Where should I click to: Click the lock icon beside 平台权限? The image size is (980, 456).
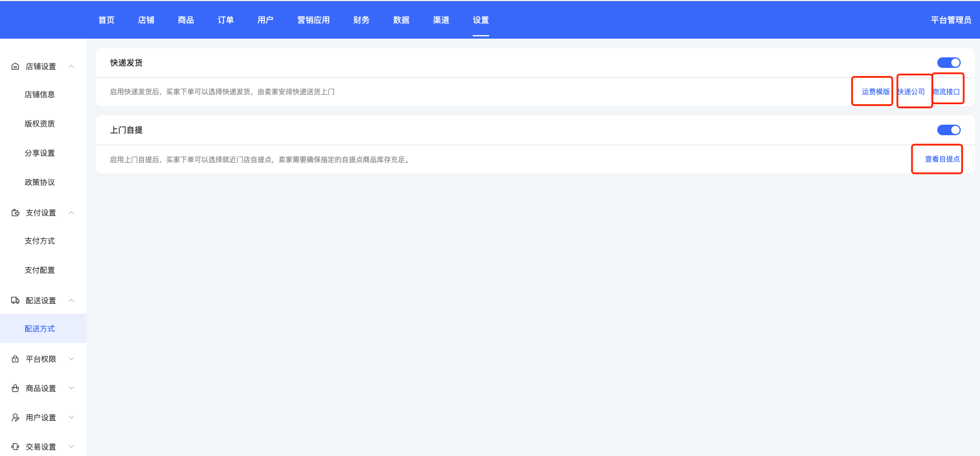pyautogui.click(x=15, y=359)
